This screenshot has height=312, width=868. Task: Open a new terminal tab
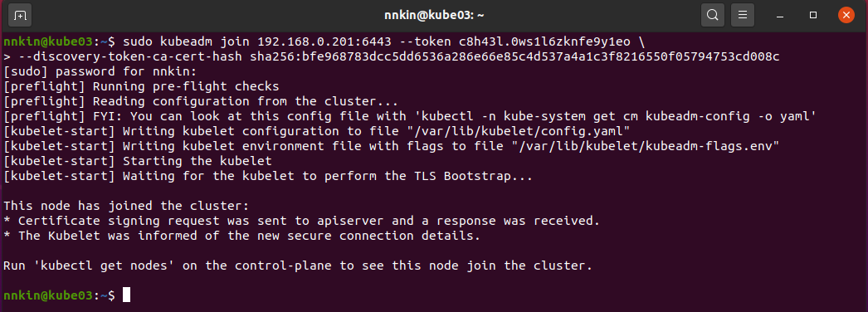click(20, 15)
